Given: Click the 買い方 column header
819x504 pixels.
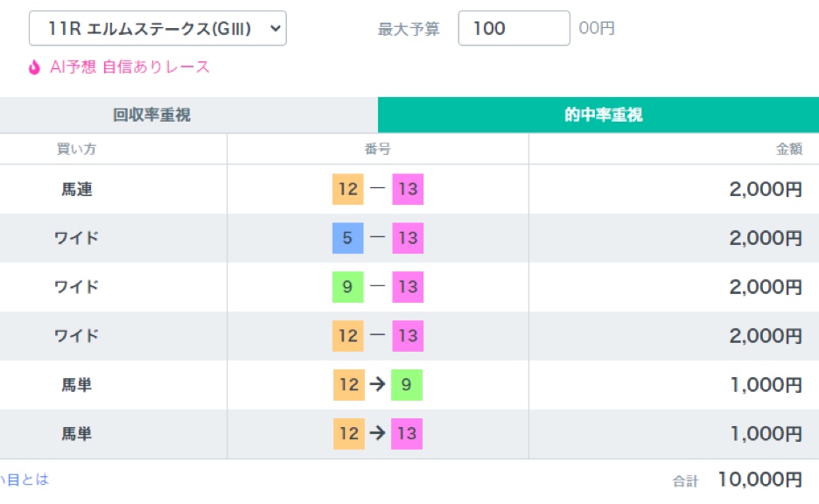Looking at the screenshot, I should pos(76,150).
